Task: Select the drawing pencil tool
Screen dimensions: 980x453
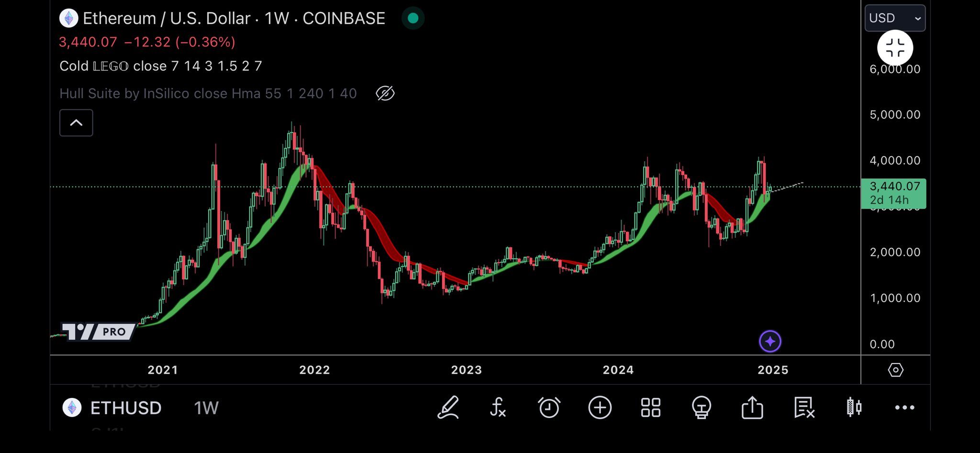Action: [449, 408]
